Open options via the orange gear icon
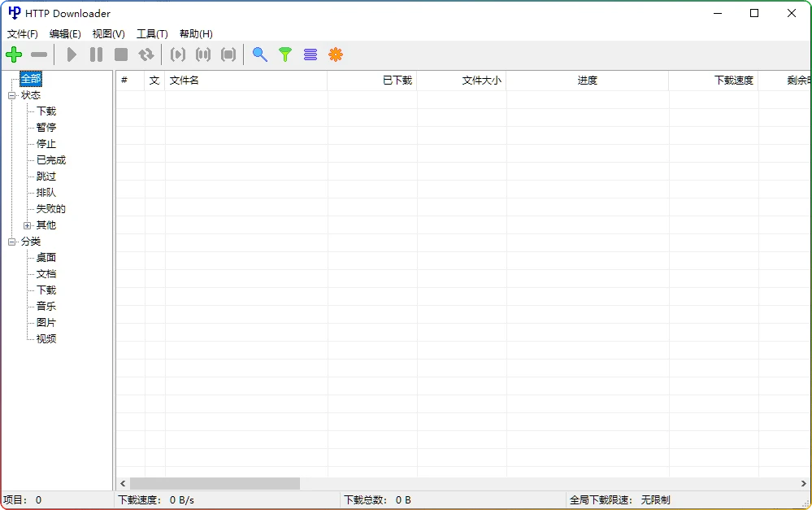The height and width of the screenshot is (510, 812). [336, 54]
